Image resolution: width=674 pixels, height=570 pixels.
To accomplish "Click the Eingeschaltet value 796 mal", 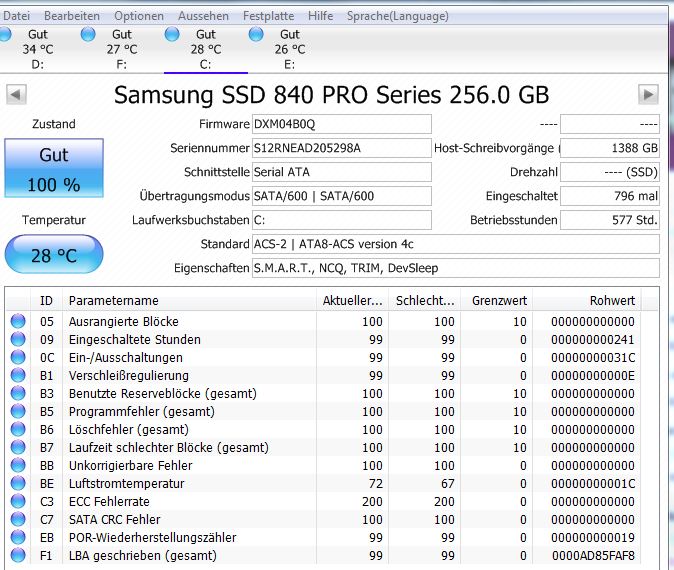I will click(x=610, y=196).
